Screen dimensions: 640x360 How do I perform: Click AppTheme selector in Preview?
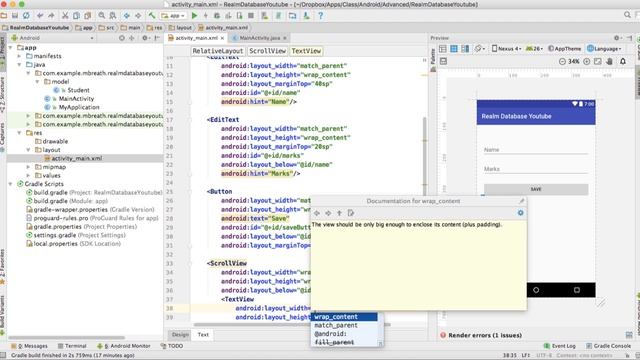[x=564, y=49]
